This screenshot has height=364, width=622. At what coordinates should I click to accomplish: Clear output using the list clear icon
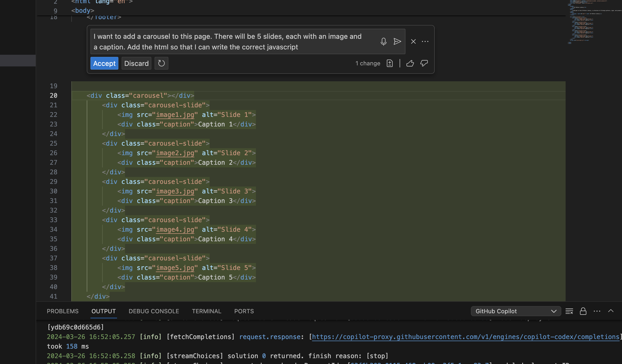click(569, 311)
